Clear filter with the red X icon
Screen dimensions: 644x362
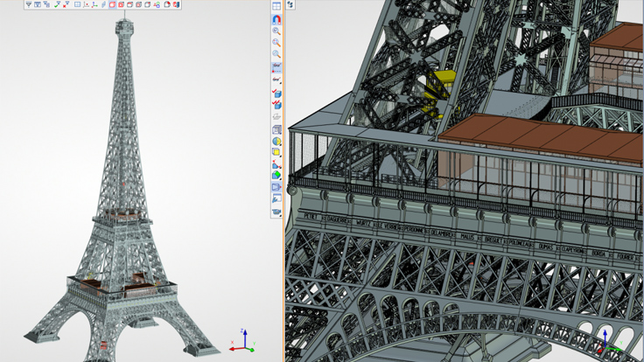point(66,4)
